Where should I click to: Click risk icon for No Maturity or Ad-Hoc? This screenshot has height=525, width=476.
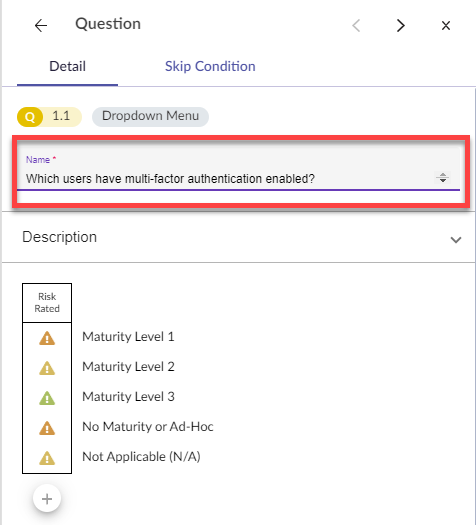tap(47, 428)
